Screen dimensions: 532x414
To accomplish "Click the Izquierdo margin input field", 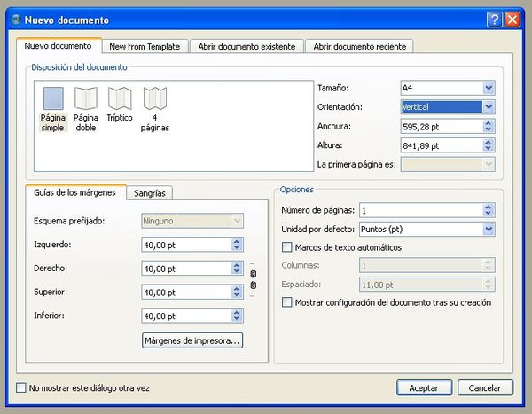I will [184, 245].
